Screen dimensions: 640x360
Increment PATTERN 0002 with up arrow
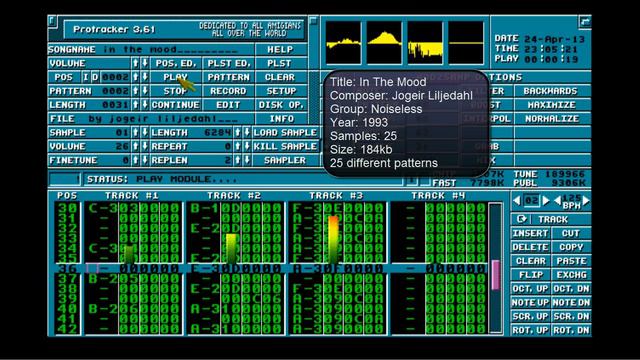pos(136,91)
